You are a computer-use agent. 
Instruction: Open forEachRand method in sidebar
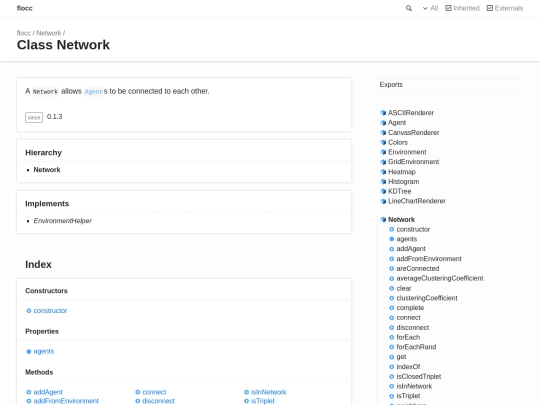click(x=416, y=347)
